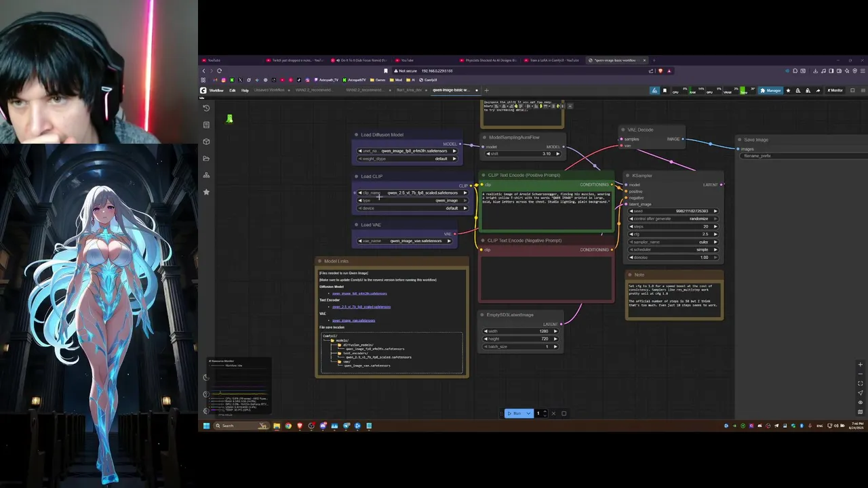Collapse the VAE Decode node dot
868x488 pixels.
click(x=623, y=129)
